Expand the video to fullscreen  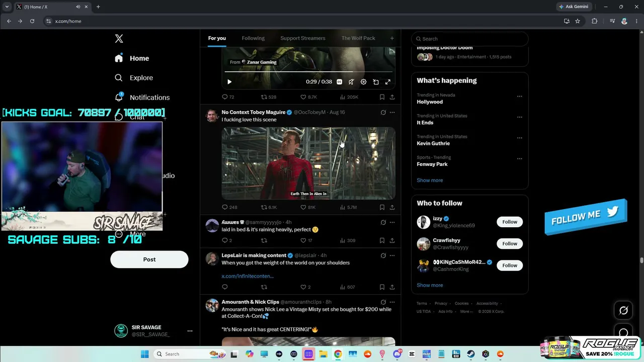(x=388, y=82)
